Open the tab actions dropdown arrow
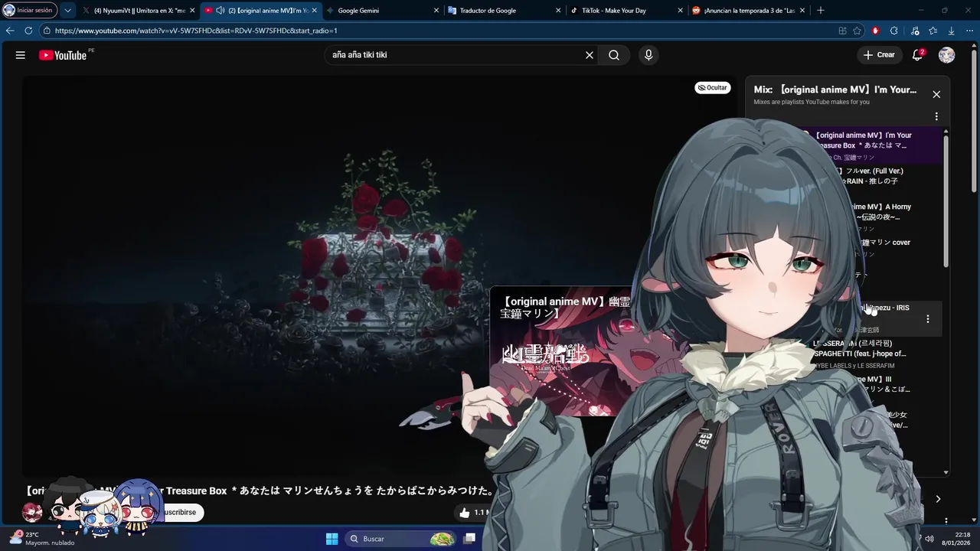 pyautogui.click(x=67, y=11)
